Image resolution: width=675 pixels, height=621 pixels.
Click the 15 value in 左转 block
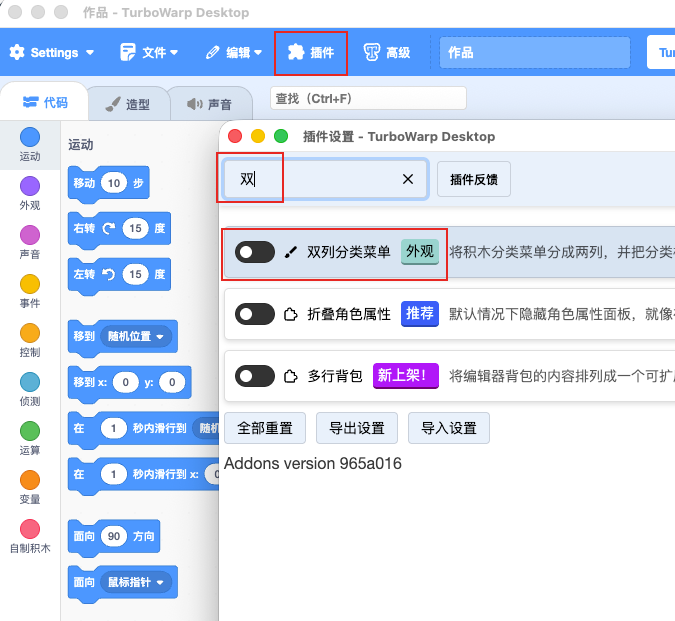click(136, 274)
